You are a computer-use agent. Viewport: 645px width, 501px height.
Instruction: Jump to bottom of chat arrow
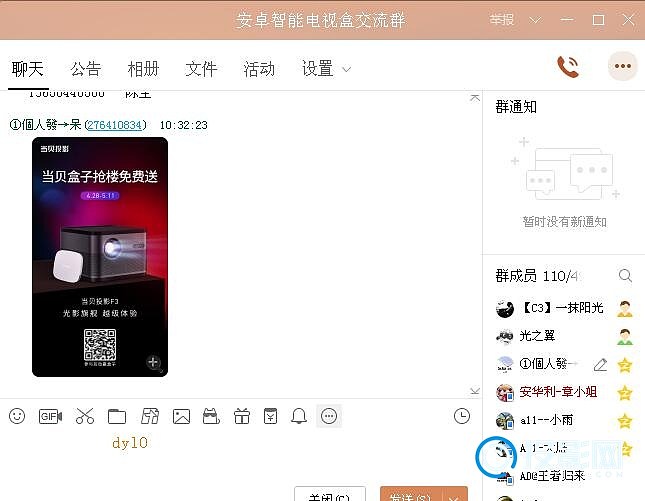pyautogui.click(x=475, y=390)
